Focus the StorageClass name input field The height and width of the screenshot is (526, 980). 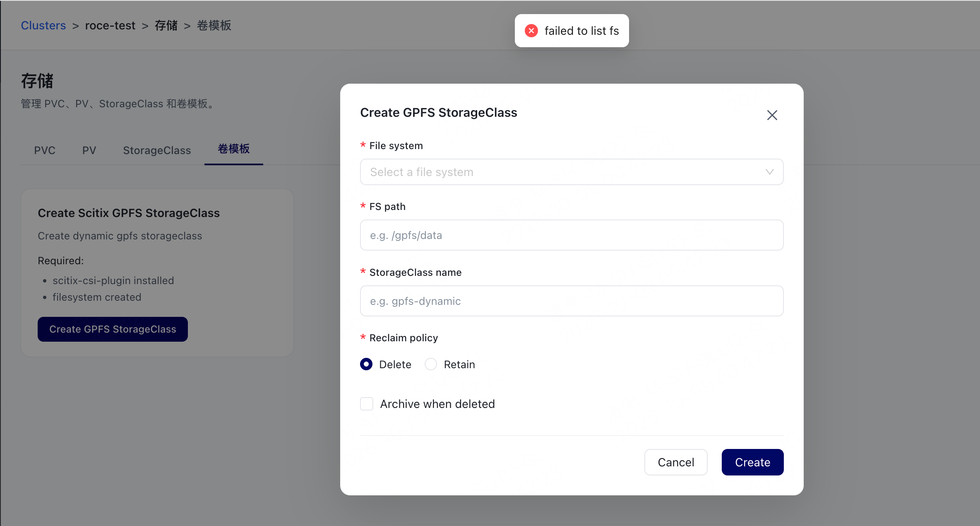pos(572,301)
